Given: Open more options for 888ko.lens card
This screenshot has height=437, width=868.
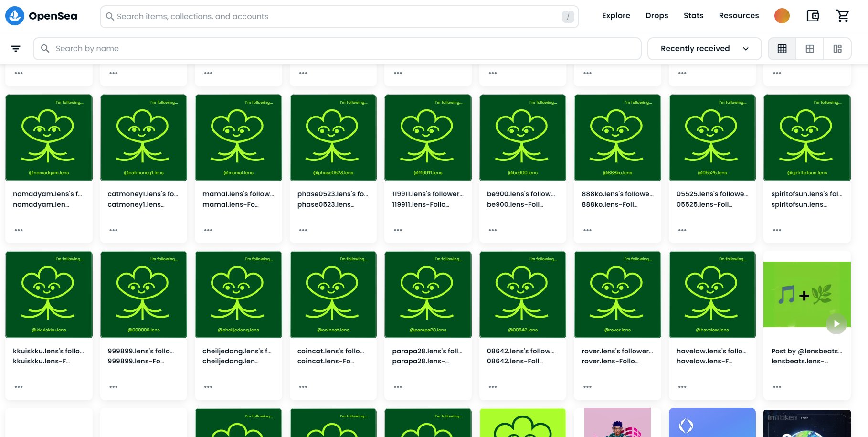Looking at the screenshot, I should point(587,230).
